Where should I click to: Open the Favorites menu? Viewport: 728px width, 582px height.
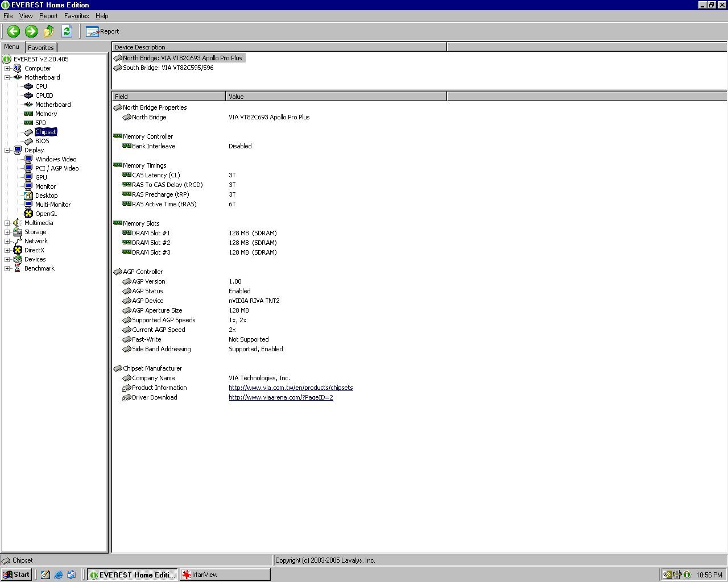(76, 16)
